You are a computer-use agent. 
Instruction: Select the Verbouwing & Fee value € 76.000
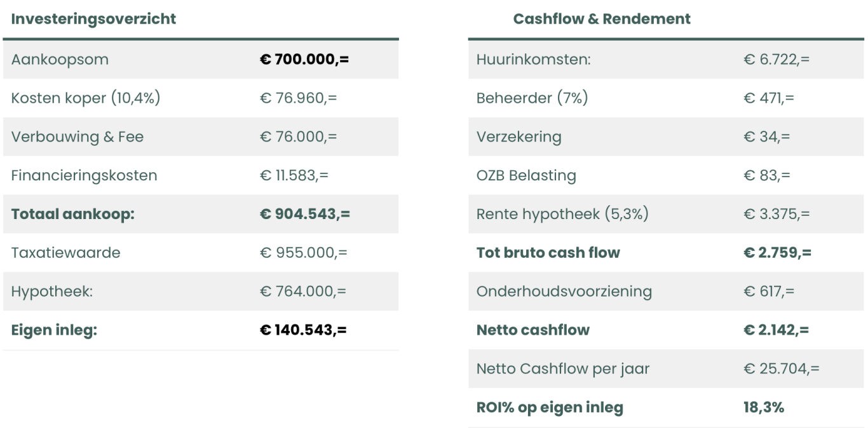coord(299,137)
